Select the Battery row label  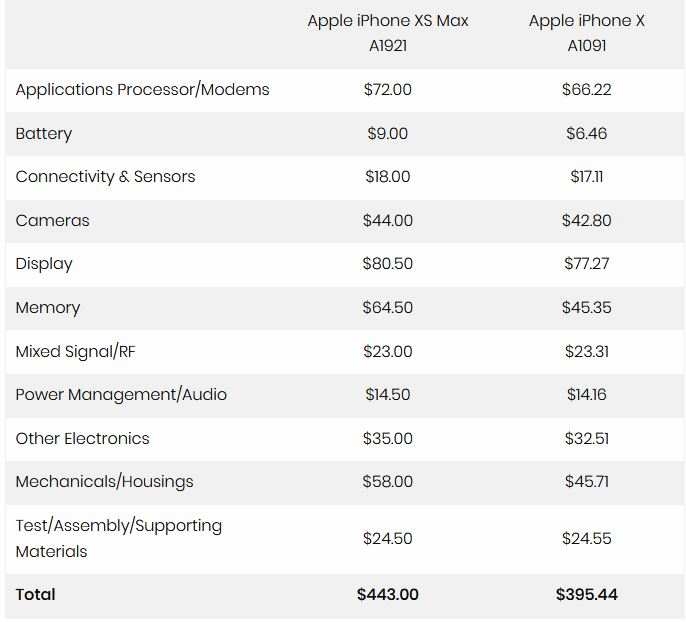point(44,134)
